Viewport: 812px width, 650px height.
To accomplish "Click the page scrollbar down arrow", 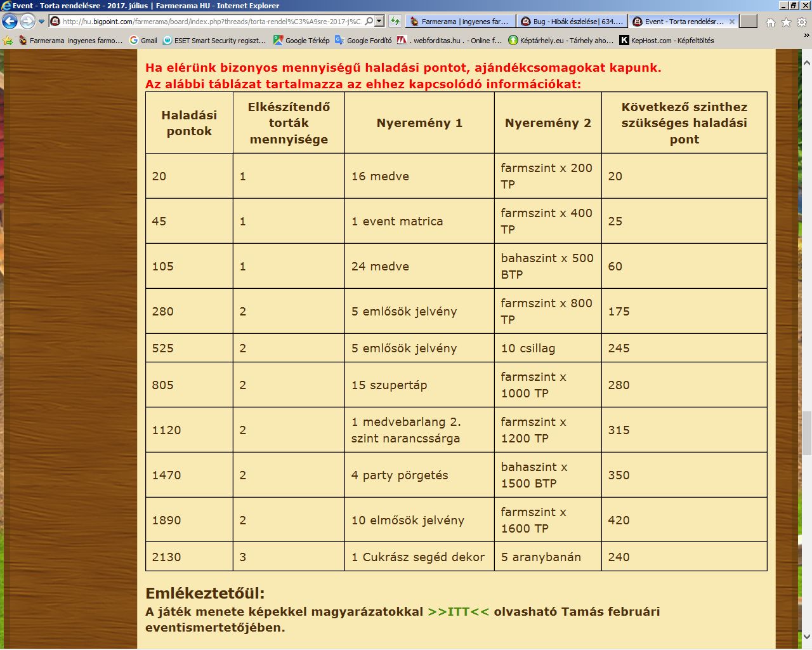I will pyautogui.click(x=806, y=636).
